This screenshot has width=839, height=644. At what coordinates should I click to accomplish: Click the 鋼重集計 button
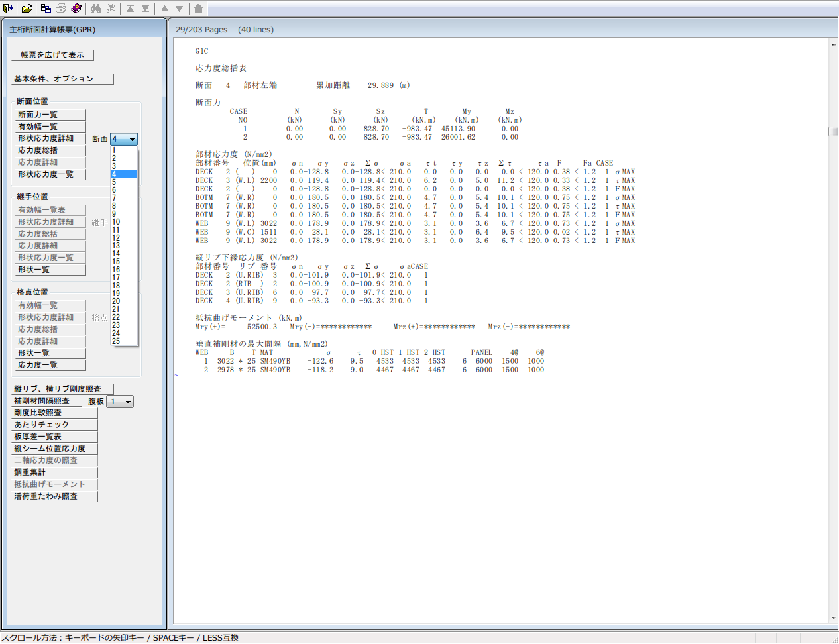(x=54, y=472)
